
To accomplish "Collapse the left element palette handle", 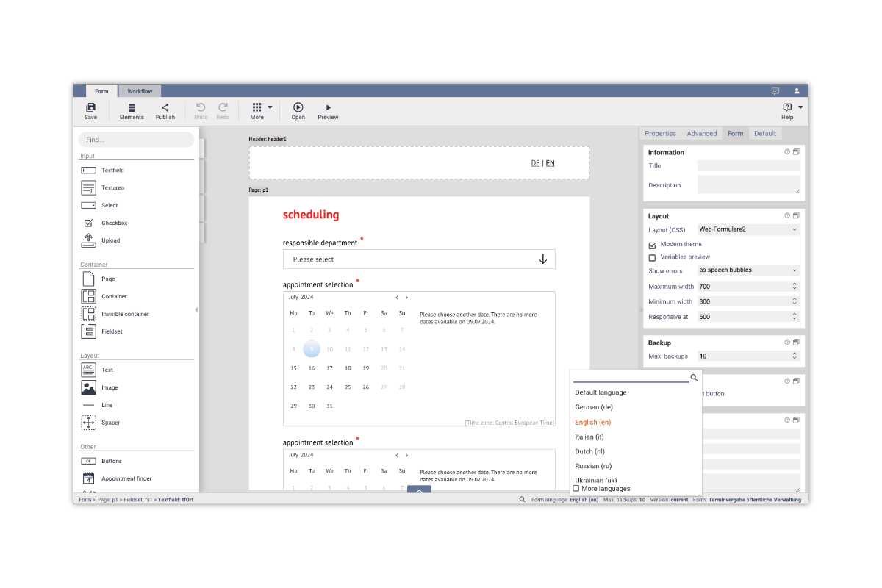I will point(196,310).
